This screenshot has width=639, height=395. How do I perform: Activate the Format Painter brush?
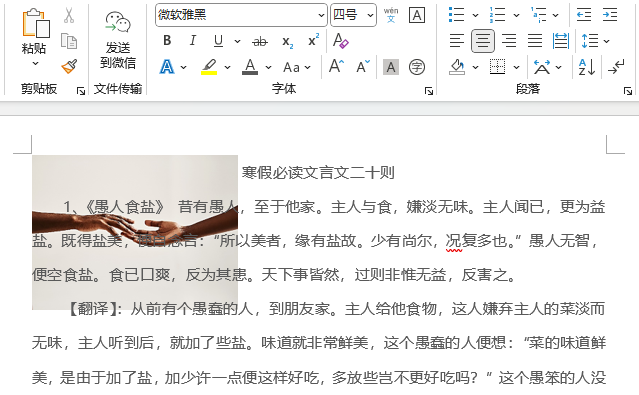69,66
